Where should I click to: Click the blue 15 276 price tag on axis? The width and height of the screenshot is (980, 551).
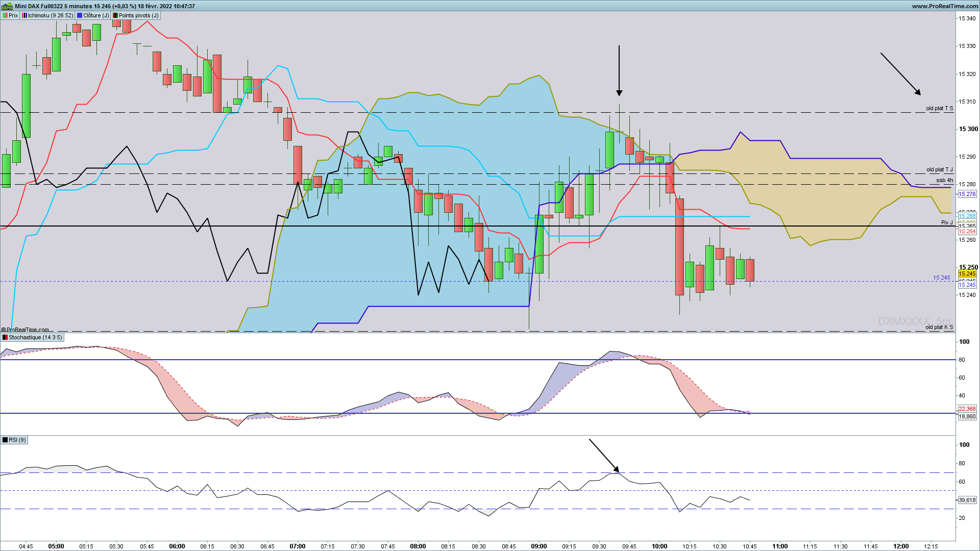(967, 194)
